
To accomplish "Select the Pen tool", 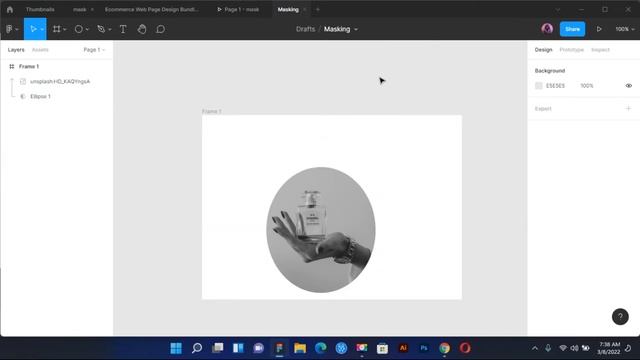I will [x=101, y=29].
